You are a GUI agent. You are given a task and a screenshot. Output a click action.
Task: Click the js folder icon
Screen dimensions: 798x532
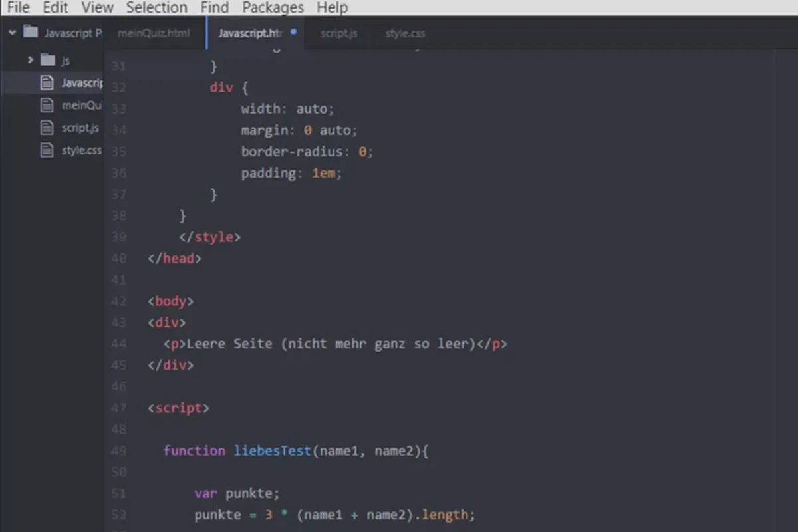point(47,60)
